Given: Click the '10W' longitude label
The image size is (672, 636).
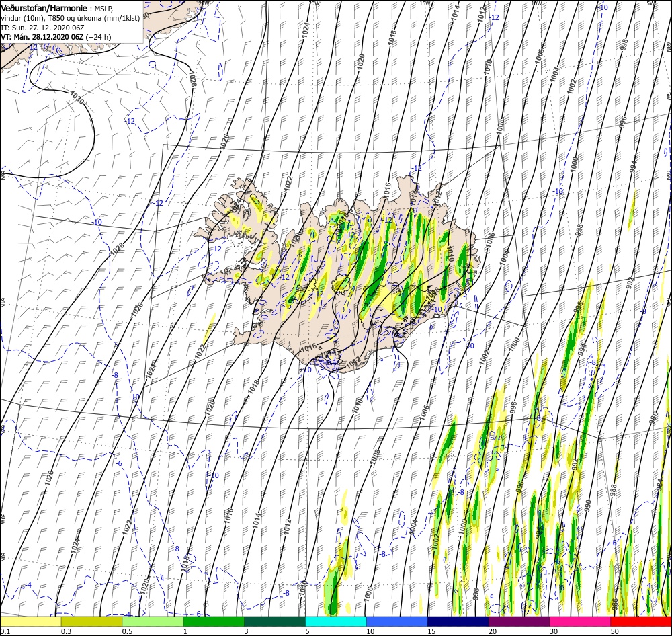Looking at the screenshot, I should (536, 3).
